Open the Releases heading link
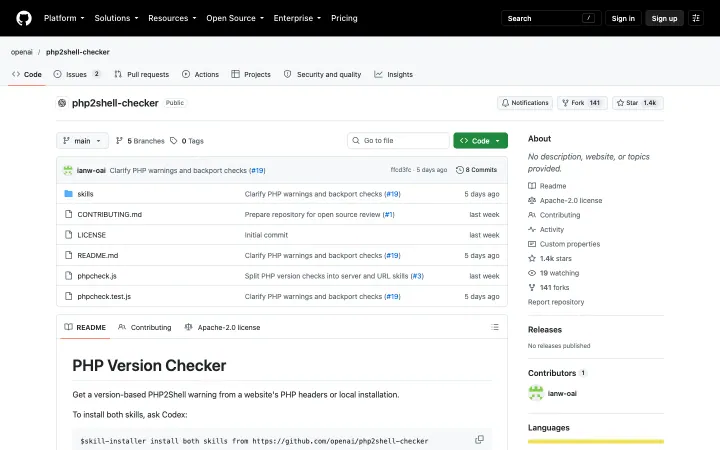The height and width of the screenshot is (450, 720). pos(545,330)
